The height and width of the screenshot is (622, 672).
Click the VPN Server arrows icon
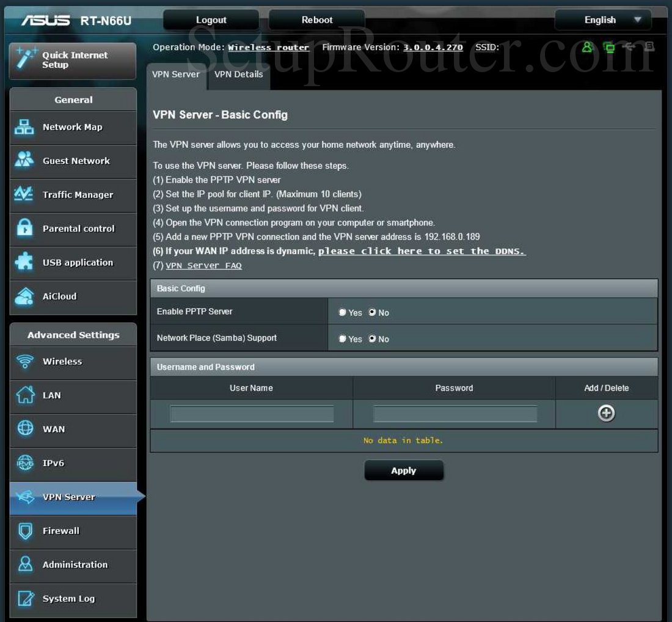click(25, 496)
